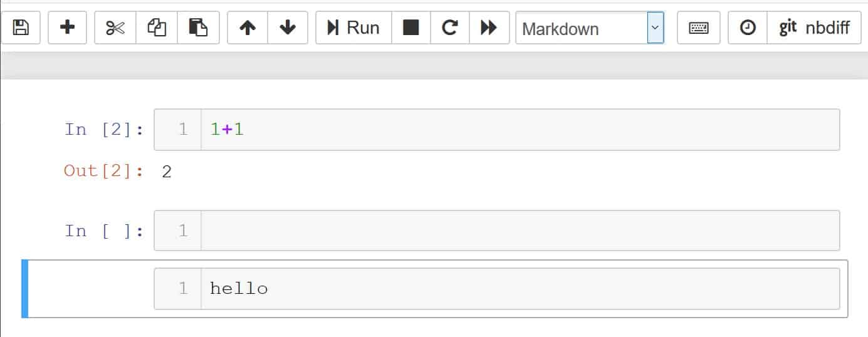The height and width of the screenshot is (337, 868).
Task: Copy selected cells using the copy icon
Action: tap(156, 28)
